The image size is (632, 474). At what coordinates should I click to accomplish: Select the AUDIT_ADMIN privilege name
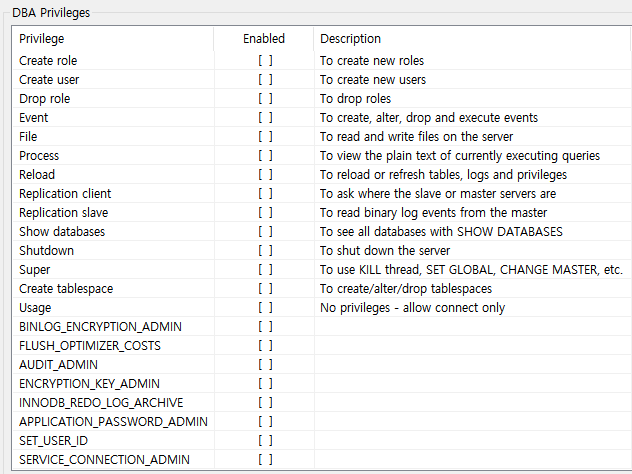pos(58,364)
